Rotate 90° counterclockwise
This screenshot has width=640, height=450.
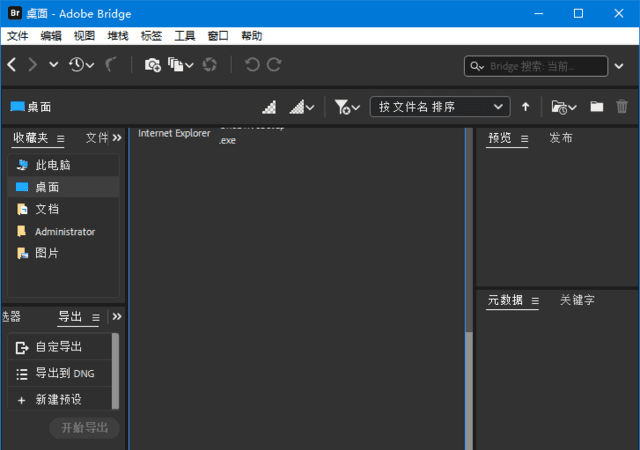pos(252,65)
